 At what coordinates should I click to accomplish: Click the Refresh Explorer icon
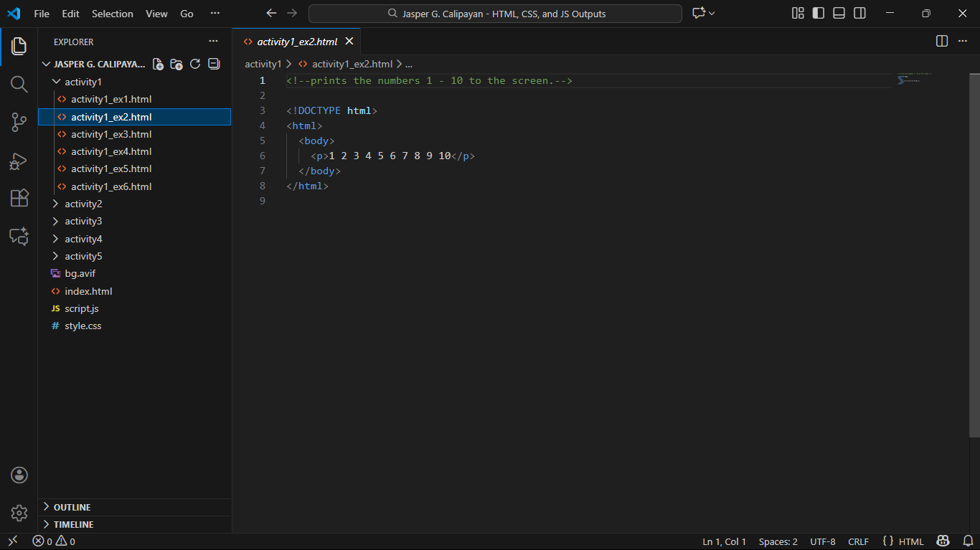tap(195, 64)
